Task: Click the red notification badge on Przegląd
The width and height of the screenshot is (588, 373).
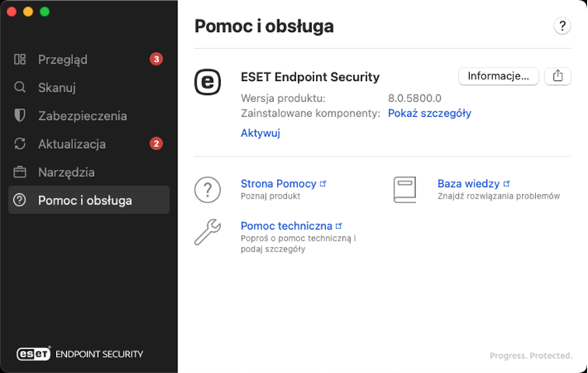Action: click(x=156, y=59)
